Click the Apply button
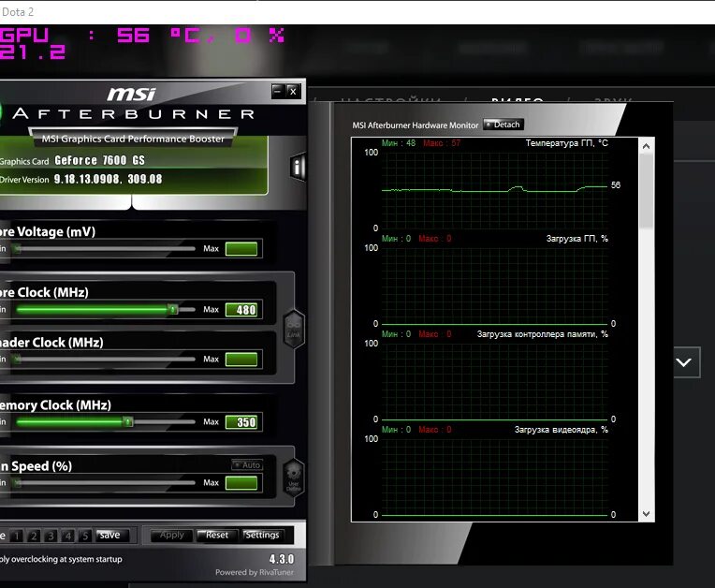Image resolution: width=715 pixels, height=588 pixels. [x=171, y=535]
